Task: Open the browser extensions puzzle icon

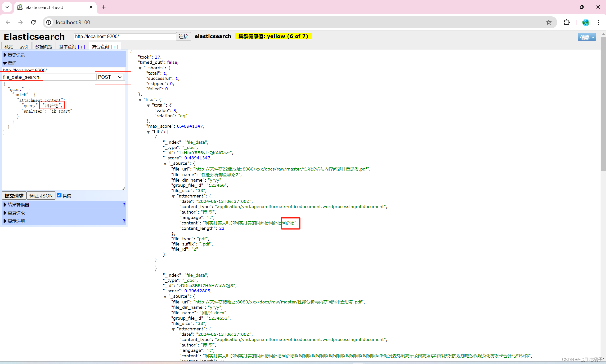Action: pyautogui.click(x=567, y=22)
